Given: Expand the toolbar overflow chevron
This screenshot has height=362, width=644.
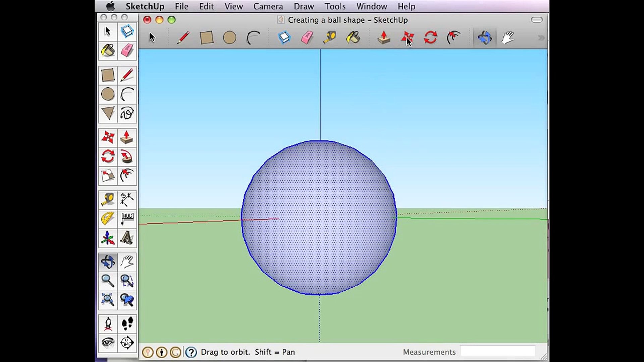Looking at the screenshot, I should [541, 38].
